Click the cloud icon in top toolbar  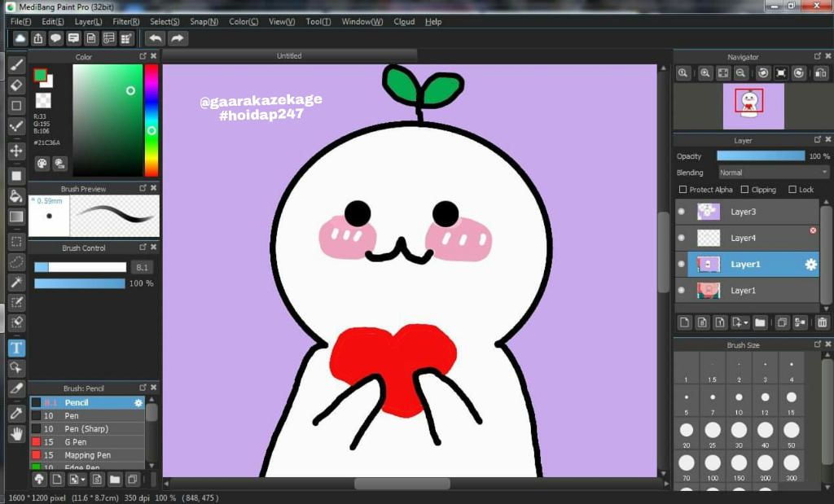coord(20,38)
